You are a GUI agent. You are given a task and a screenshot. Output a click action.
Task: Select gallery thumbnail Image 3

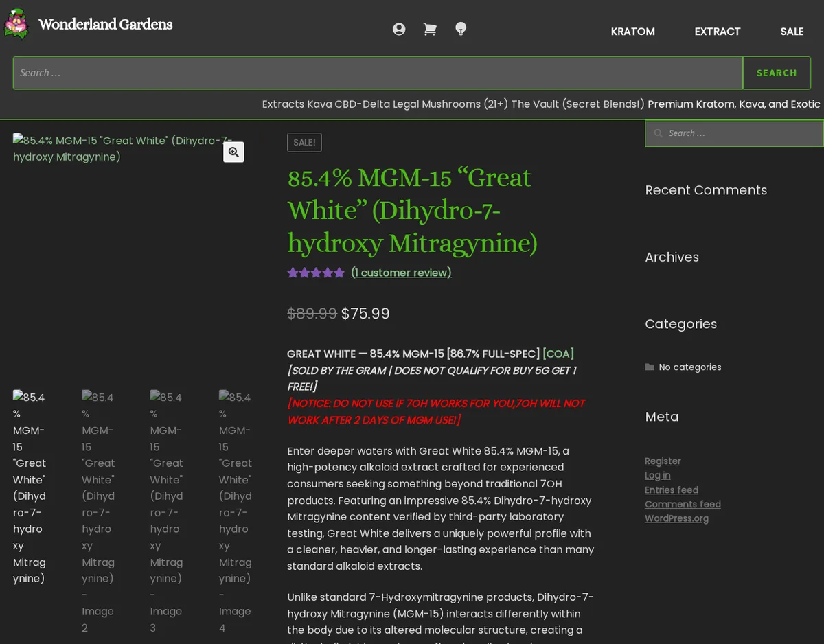point(167,512)
